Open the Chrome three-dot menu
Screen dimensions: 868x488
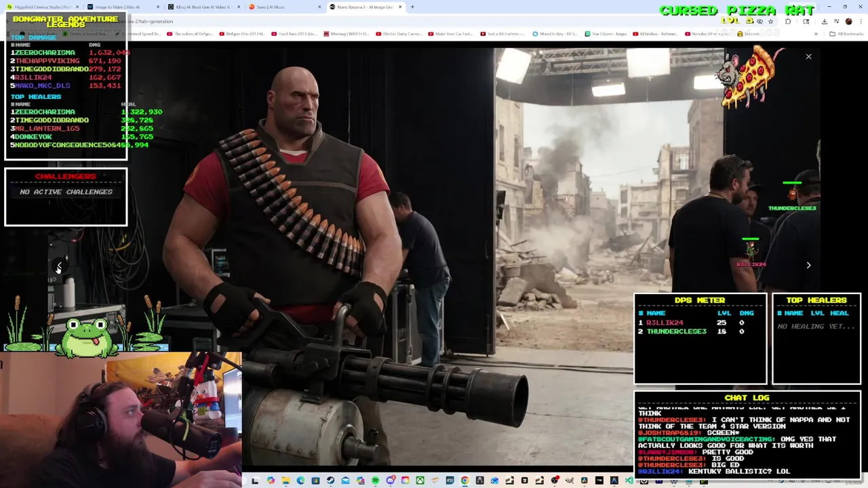[861, 21]
